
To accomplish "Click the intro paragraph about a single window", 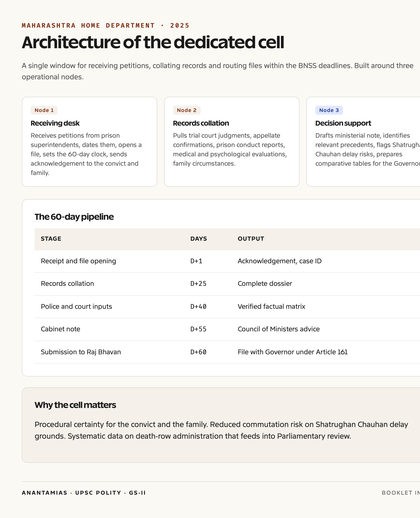I will click(218, 71).
